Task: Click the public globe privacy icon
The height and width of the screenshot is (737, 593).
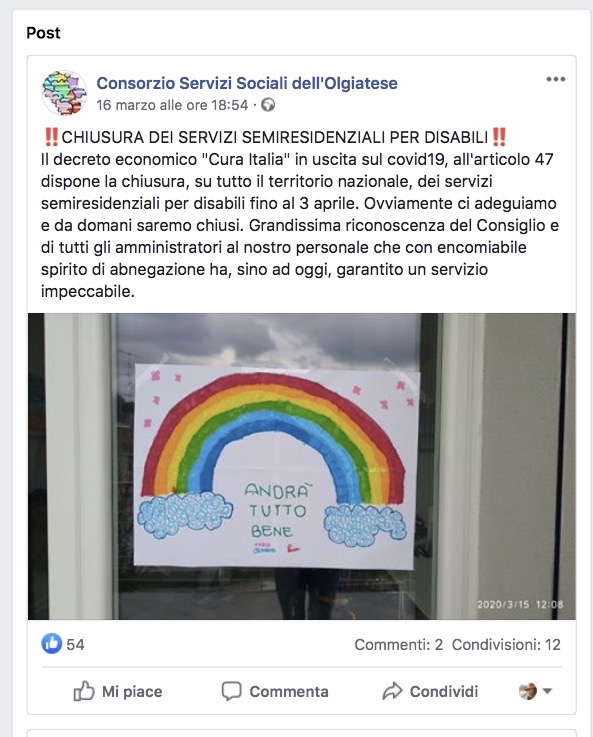Action: pyautogui.click(x=268, y=104)
